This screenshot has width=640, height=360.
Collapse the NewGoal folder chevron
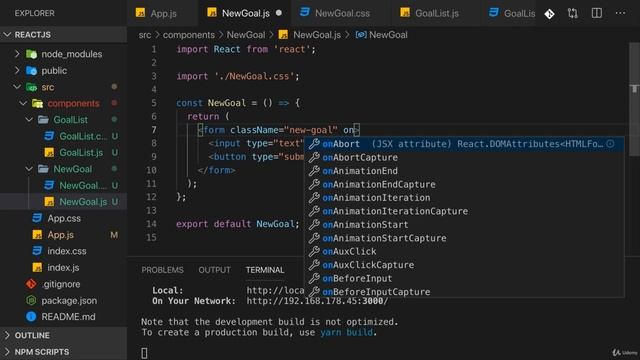tap(29, 169)
